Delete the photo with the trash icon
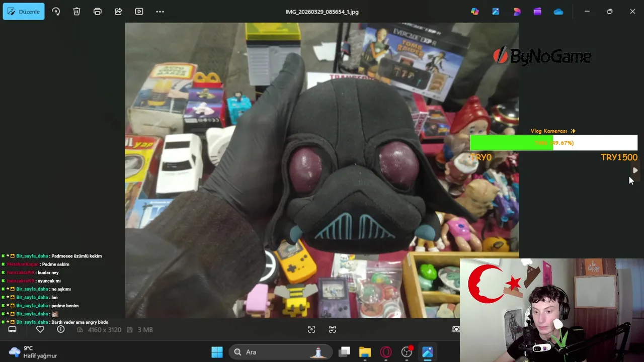The width and height of the screenshot is (644, 362). (x=76, y=12)
